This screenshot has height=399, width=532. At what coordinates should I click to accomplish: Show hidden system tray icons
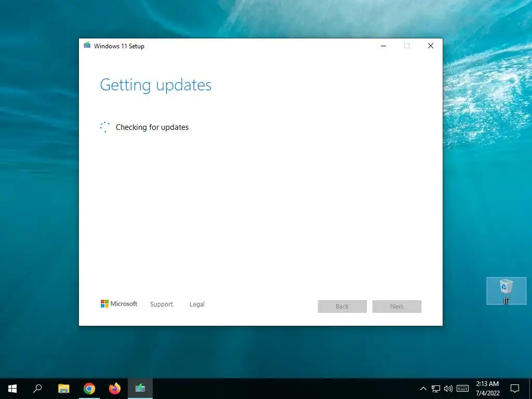(423, 389)
